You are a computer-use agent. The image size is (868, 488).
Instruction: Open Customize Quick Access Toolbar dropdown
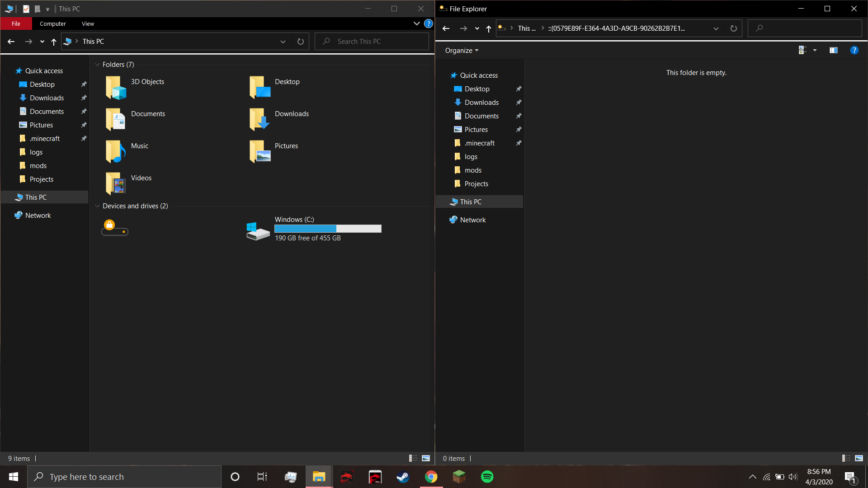47,9
